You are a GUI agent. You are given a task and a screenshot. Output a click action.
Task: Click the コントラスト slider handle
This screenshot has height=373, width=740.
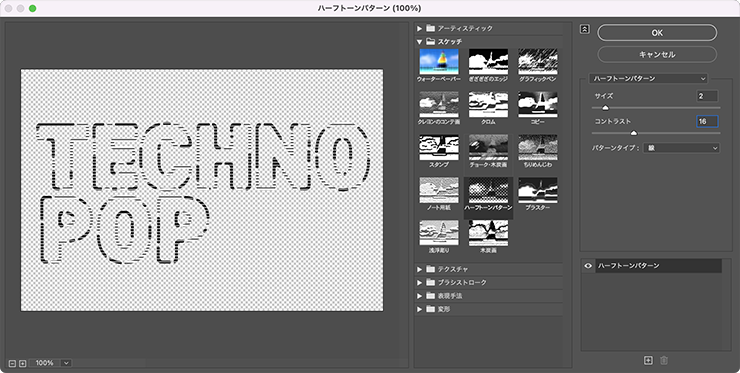point(634,133)
